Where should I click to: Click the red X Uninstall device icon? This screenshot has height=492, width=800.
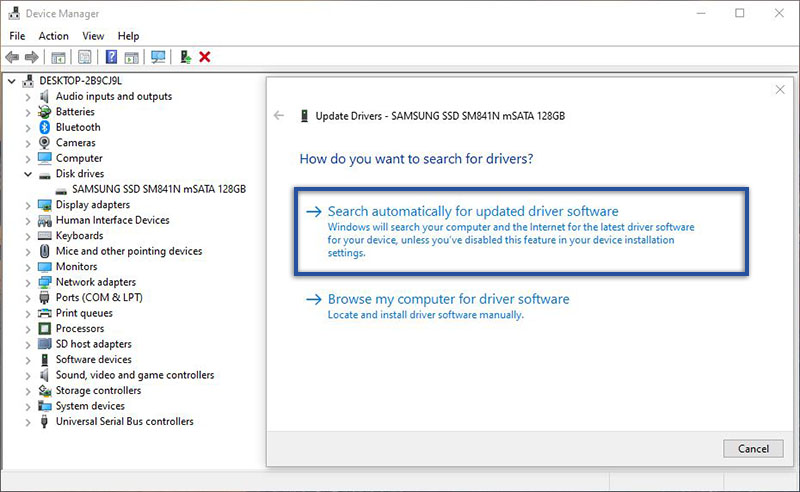(205, 57)
